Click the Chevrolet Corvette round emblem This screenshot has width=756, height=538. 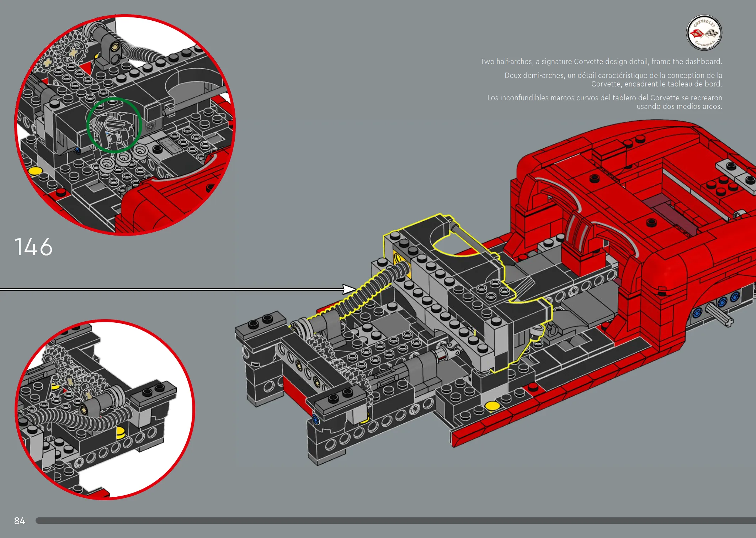coord(704,33)
